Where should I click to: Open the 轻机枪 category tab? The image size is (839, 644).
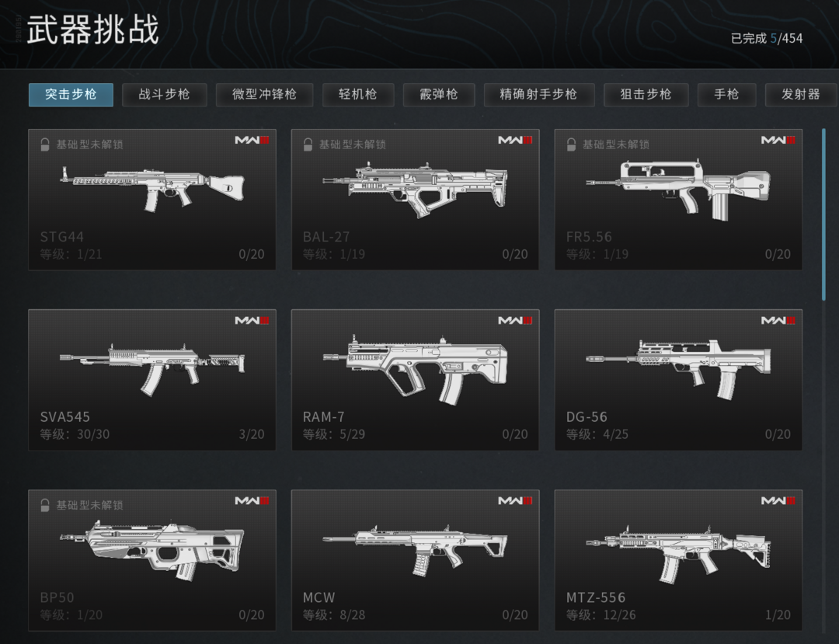(358, 95)
